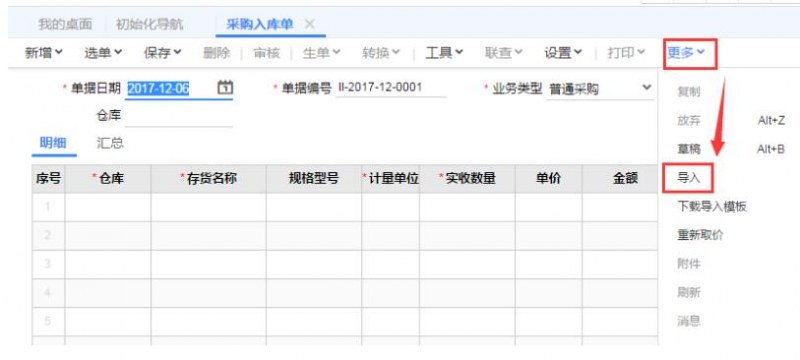Select row number 4 in table
This screenshot has height=360, width=800.
tap(48, 293)
